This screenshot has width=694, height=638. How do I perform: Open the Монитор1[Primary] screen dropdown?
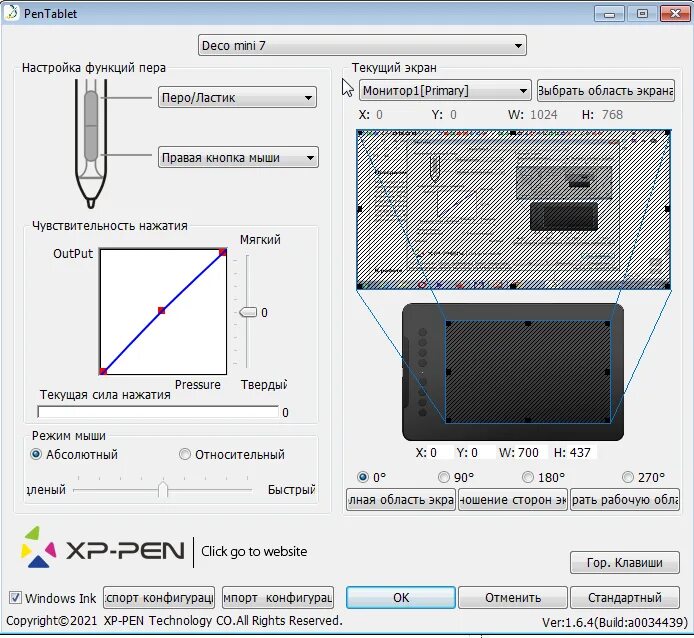point(445,91)
